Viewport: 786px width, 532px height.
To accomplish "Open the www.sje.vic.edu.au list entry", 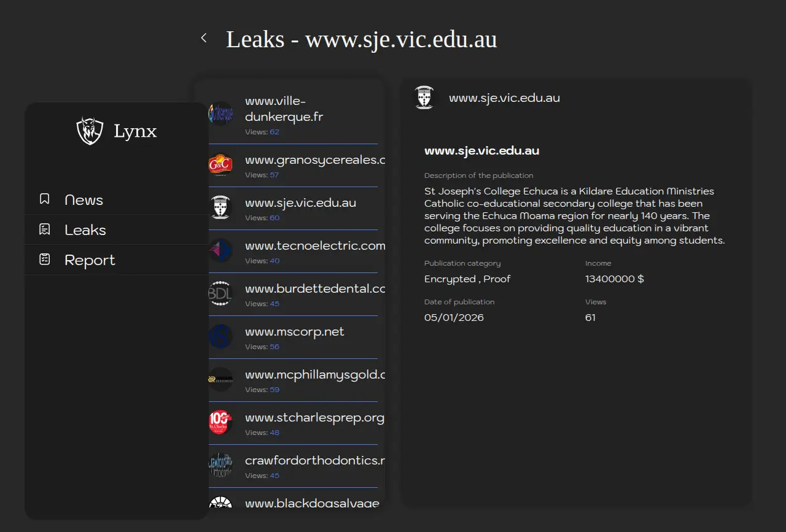I will pos(300,203).
